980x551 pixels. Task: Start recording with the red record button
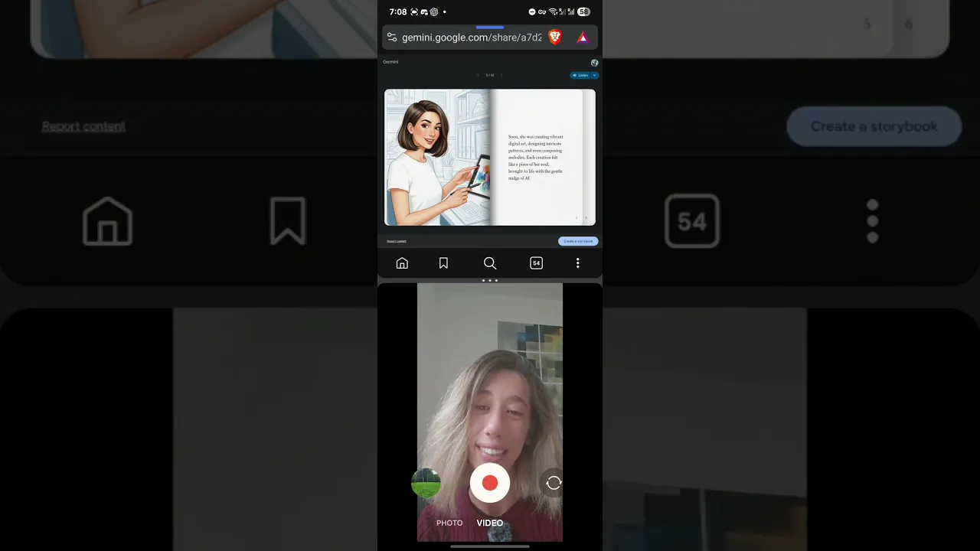(490, 483)
